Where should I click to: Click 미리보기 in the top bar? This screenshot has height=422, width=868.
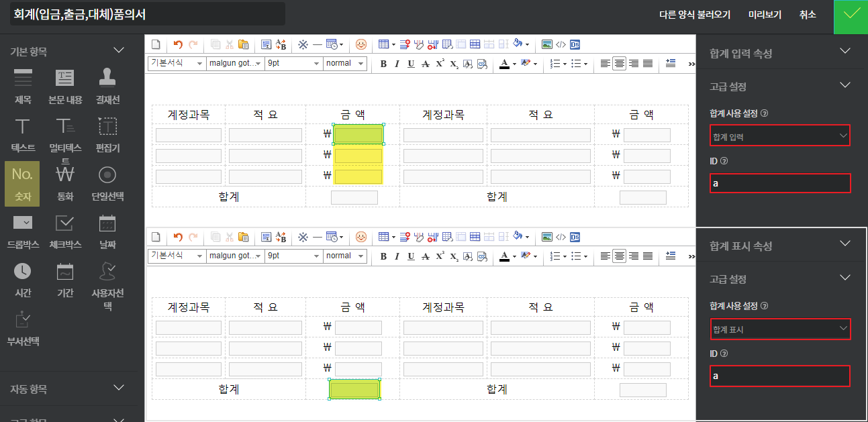coord(765,15)
